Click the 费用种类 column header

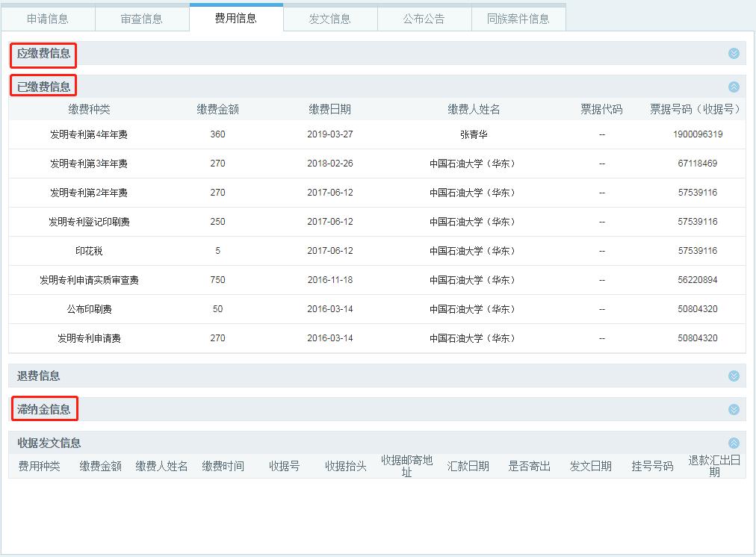point(39,467)
